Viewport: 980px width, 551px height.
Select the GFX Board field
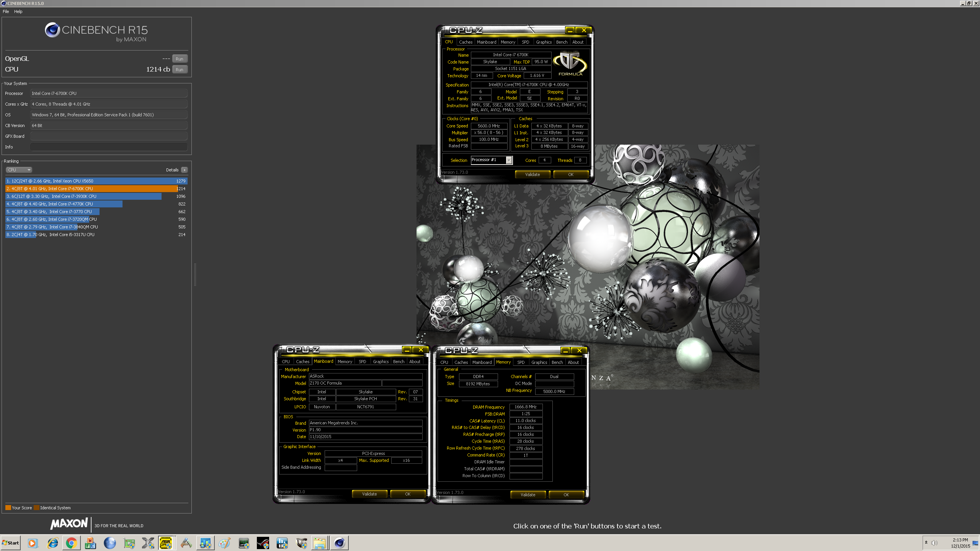[109, 136]
